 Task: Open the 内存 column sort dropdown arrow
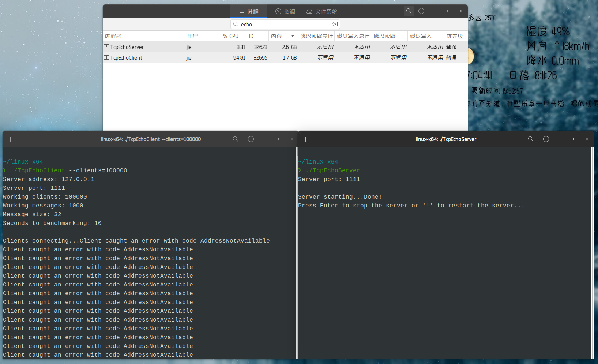pos(293,36)
